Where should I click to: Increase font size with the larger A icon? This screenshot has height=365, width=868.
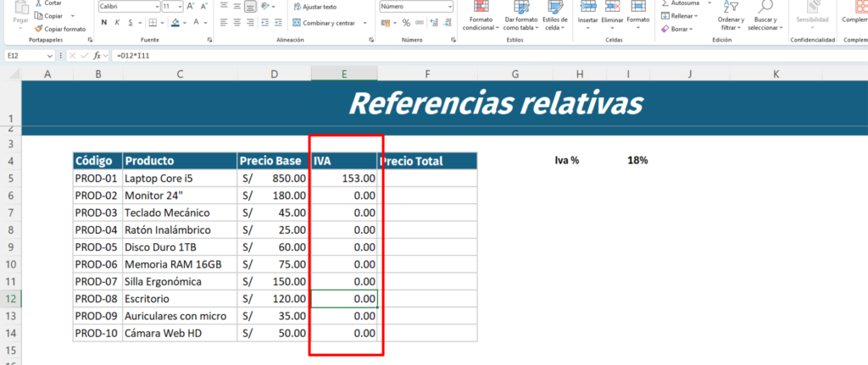pos(191,7)
